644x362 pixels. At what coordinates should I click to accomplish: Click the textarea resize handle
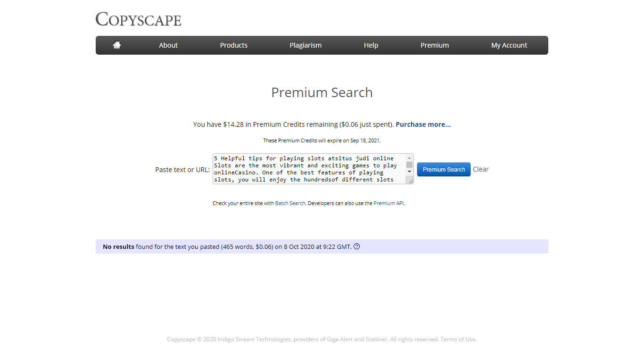click(411, 181)
